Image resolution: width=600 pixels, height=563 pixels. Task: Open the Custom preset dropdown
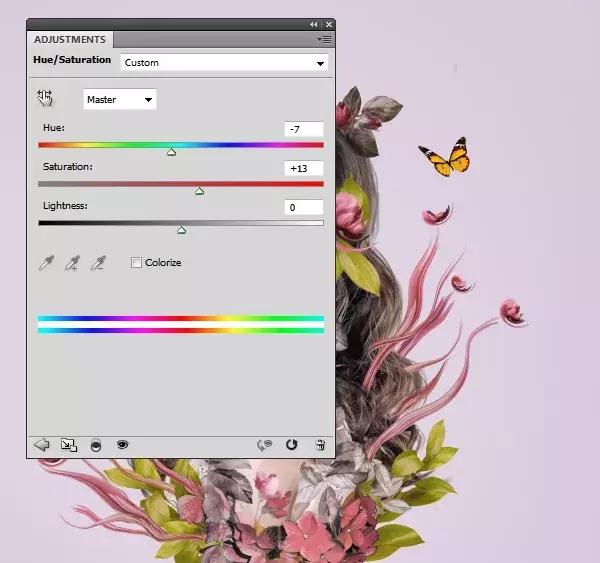pyautogui.click(x=224, y=63)
